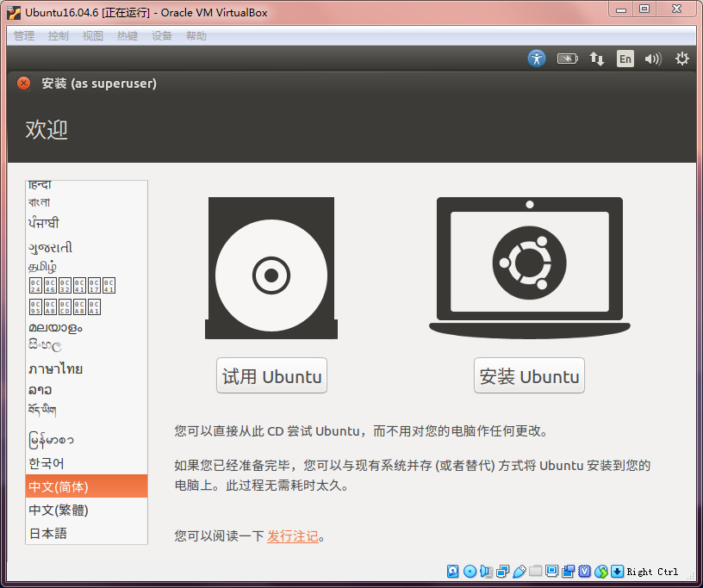The image size is (703, 588).
Task: Select 中文(简体) in language list
Action: click(86, 486)
